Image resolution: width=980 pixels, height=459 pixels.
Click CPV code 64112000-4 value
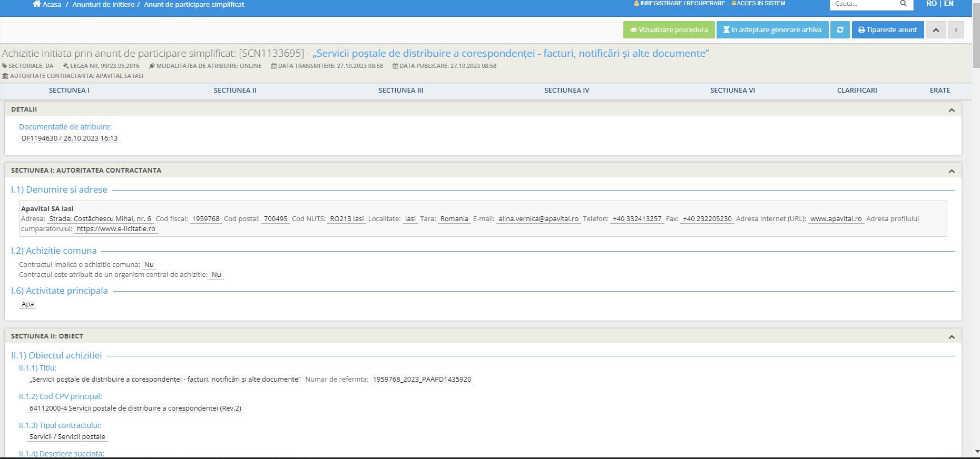coord(135,408)
